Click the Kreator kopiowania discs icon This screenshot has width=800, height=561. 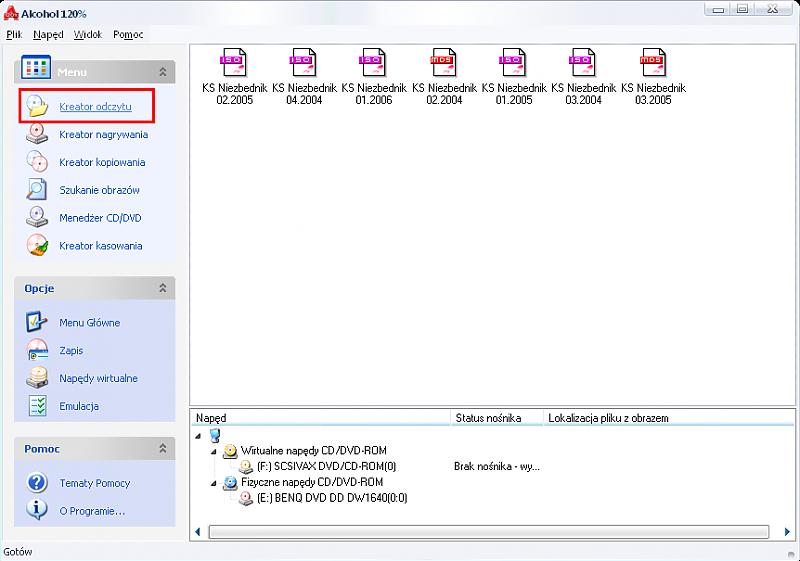pyautogui.click(x=37, y=162)
